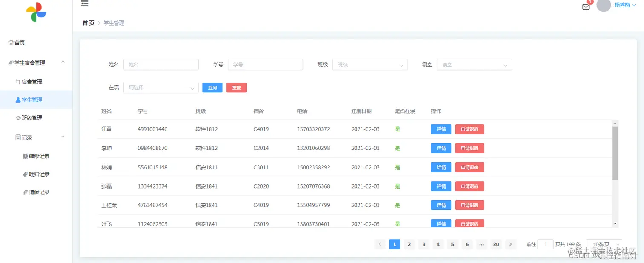Click 首页 in the breadcrumb
Viewport: 644px width, 263px height.
(89, 23)
